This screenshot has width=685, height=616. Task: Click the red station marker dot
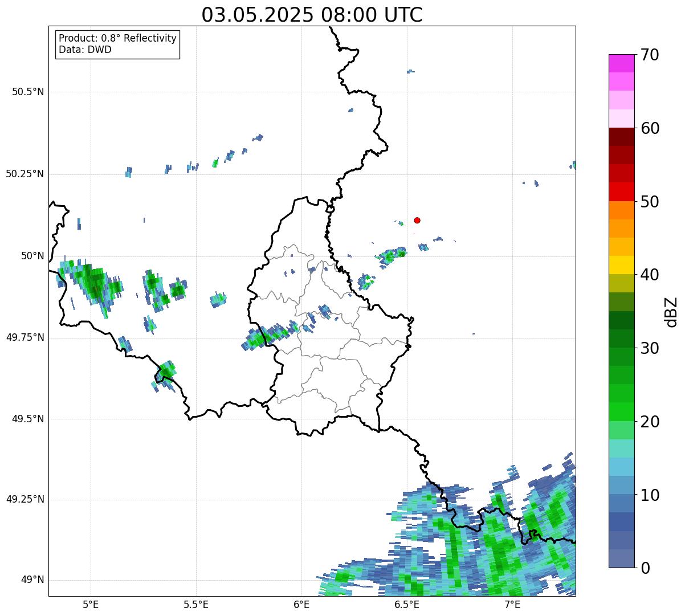point(417,220)
